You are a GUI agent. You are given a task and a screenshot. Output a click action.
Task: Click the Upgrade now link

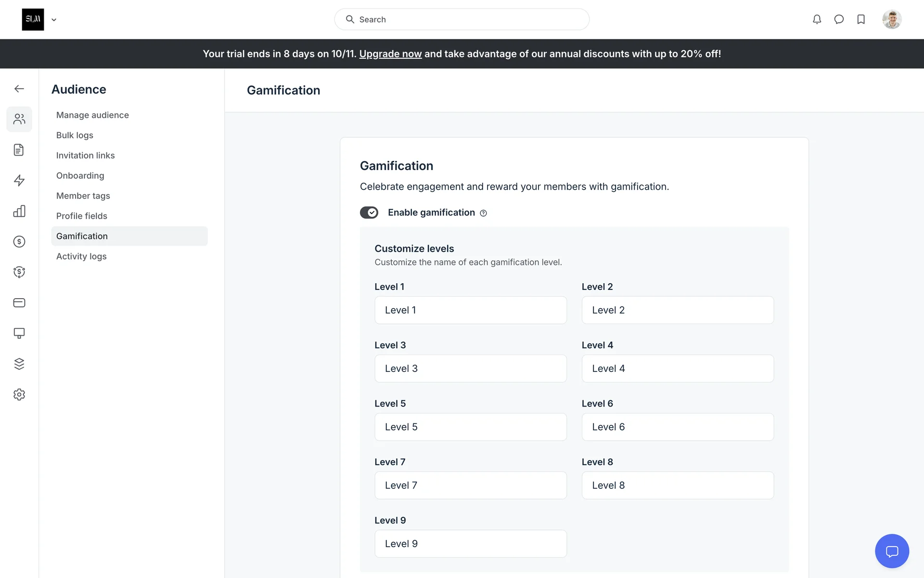[390, 54]
